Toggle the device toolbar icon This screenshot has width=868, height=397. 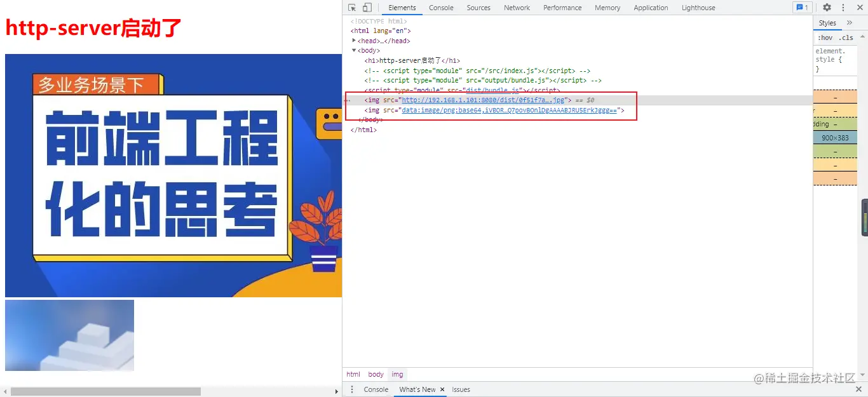click(x=367, y=8)
